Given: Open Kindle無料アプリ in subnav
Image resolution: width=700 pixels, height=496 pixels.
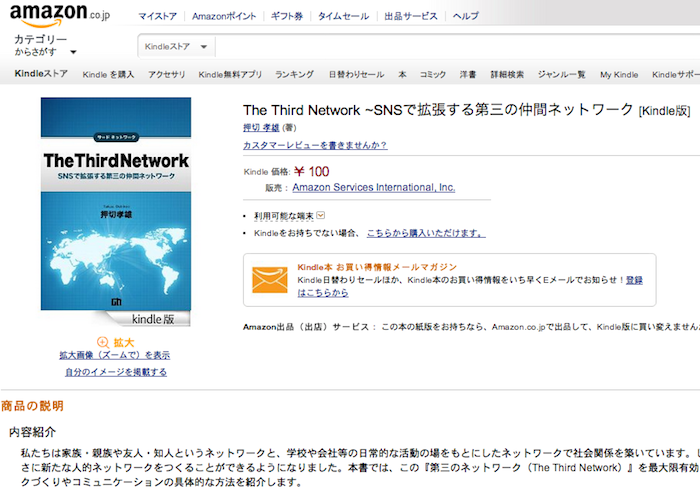Looking at the screenshot, I should [230, 75].
